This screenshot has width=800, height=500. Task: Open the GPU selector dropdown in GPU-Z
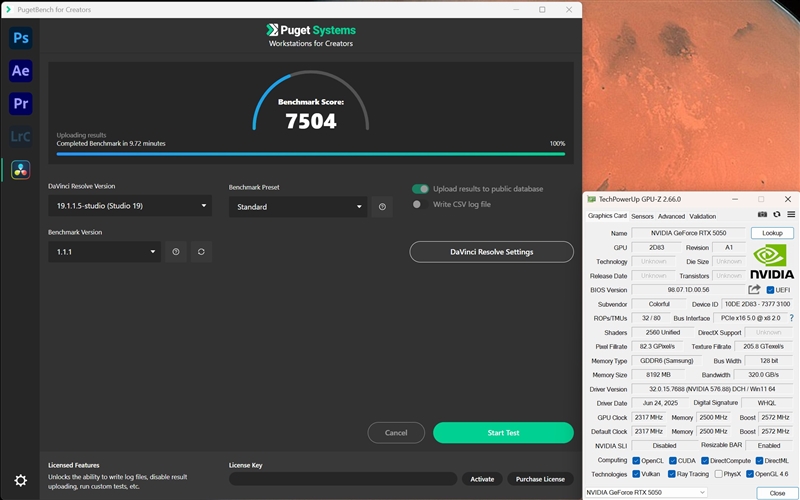[x=645, y=492]
